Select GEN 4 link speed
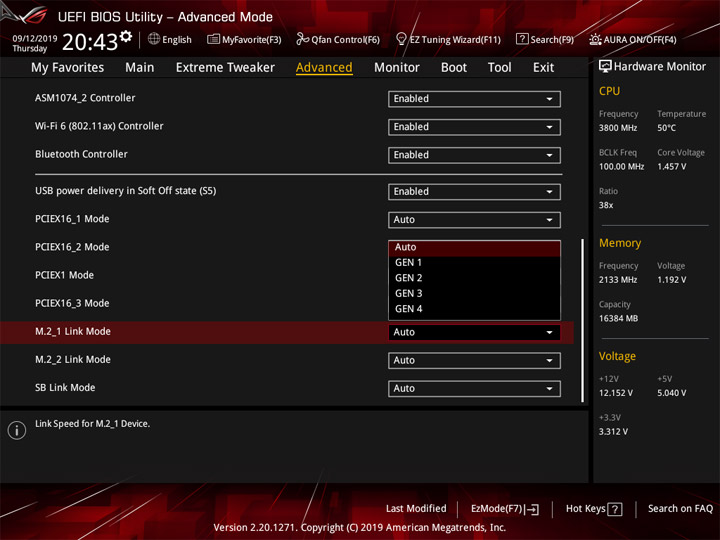This screenshot has width=720, height=540. pyautogui.click(x=474, y=309)
